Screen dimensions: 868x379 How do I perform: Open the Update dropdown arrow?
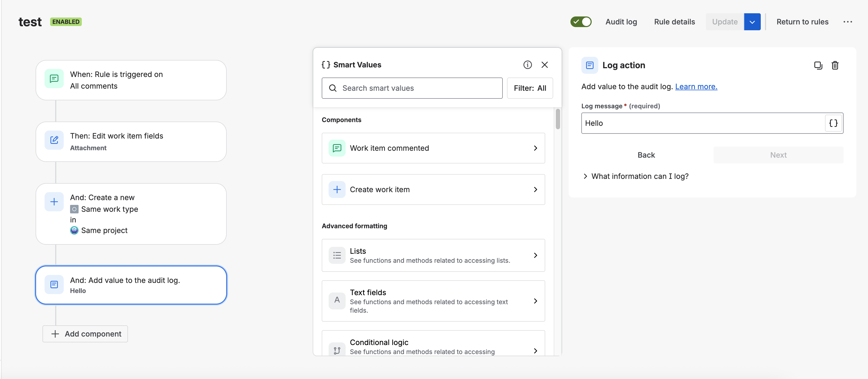(x=752, y=22)
